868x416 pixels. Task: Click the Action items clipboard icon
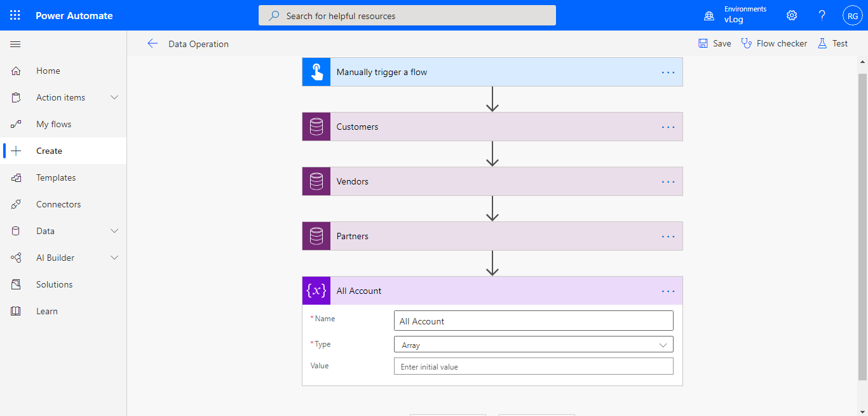point(17,97)
